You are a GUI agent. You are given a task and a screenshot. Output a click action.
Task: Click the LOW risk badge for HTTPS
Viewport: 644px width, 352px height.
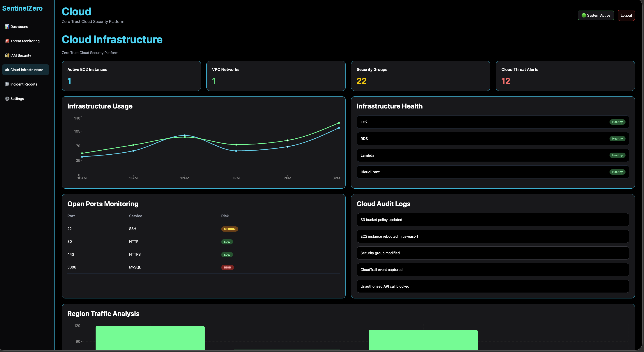click(227, 255)
